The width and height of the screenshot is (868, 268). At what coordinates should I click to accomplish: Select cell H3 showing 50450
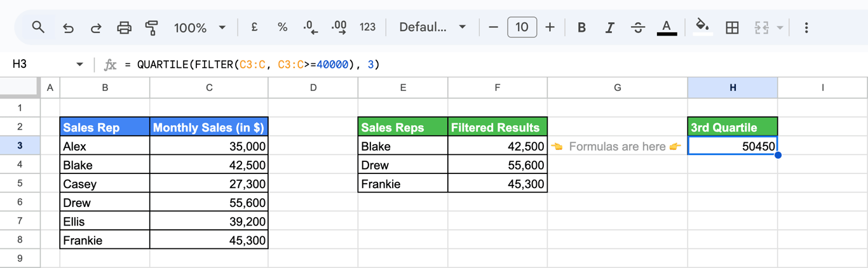(x=733, y=146)
